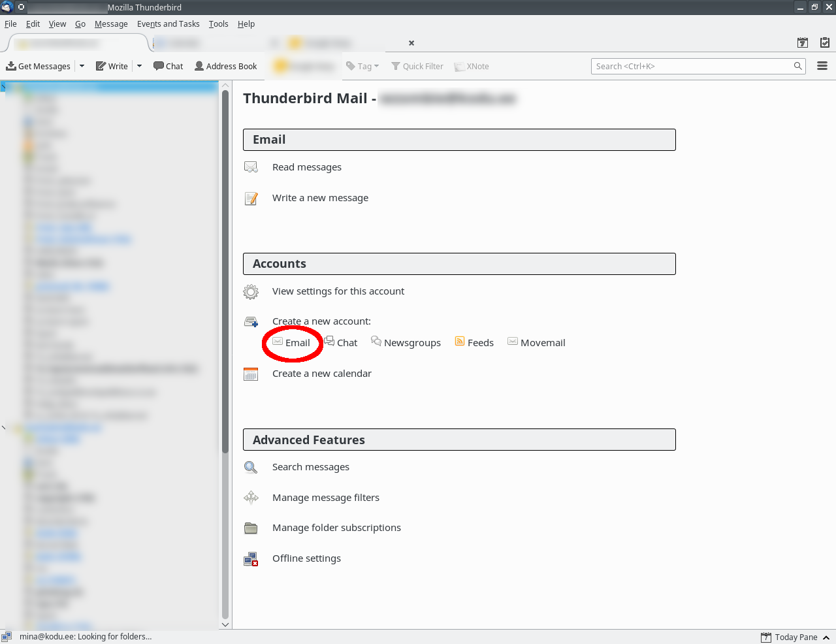This screenshot has height=644, width=836.
Task: Click the Thunderbird window menu icon
Action: coord(7,7)
